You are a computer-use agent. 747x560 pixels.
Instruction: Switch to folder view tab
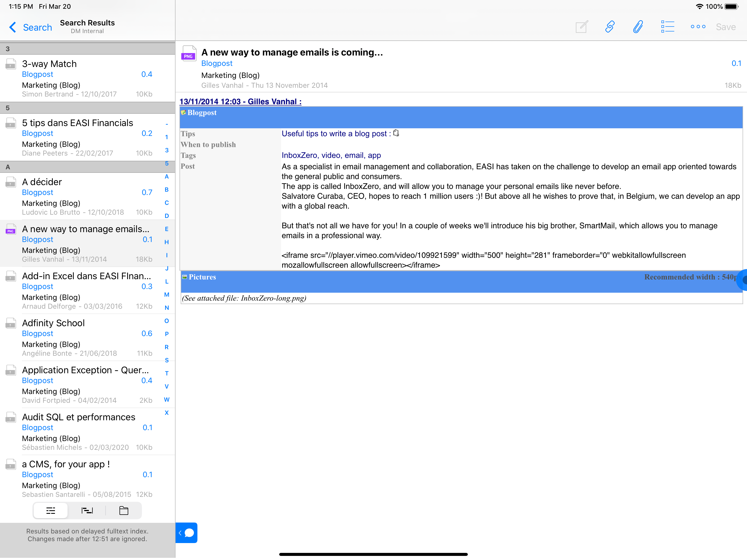[124, 510]
